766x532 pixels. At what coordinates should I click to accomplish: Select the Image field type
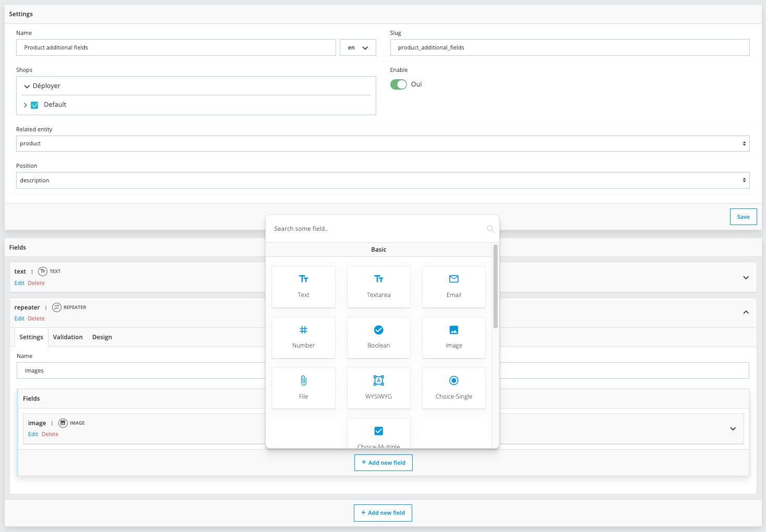click(453, 337)
